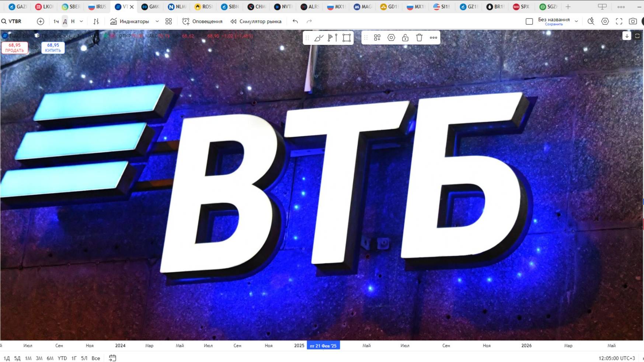Viewport: 644px width, 362px height.
Task: Add a symbol to compare with the plus-circle icon
Action: 41,21
